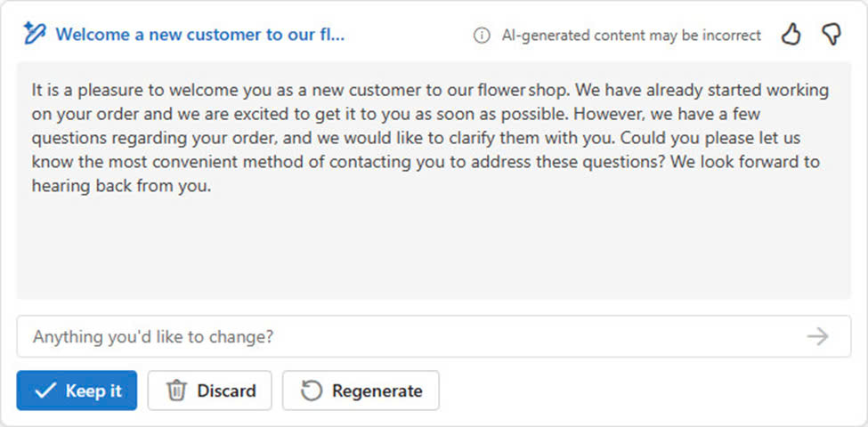The width and height of the screenshot is (868, 427).
Task: Discard the generated draft
Action: (209, 391)
